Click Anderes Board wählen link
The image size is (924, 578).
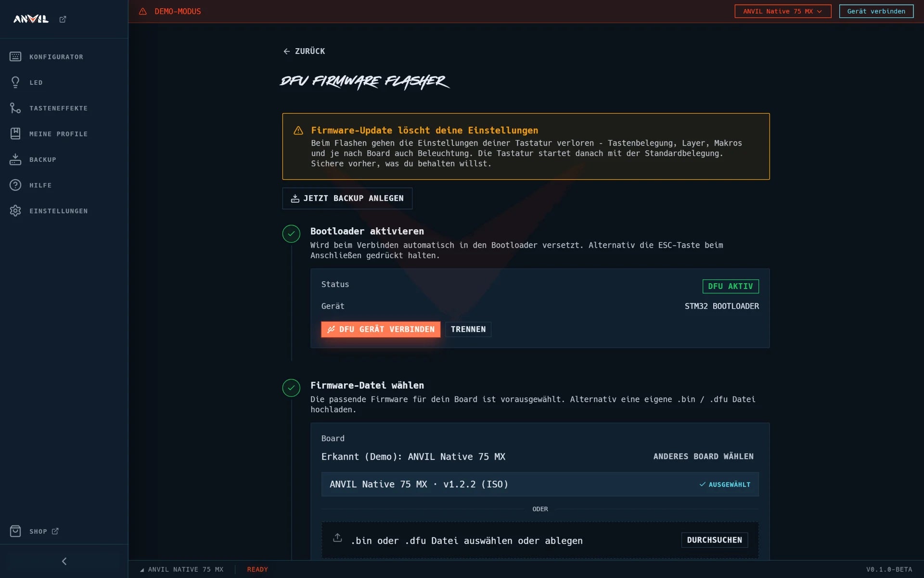(703, 457)
